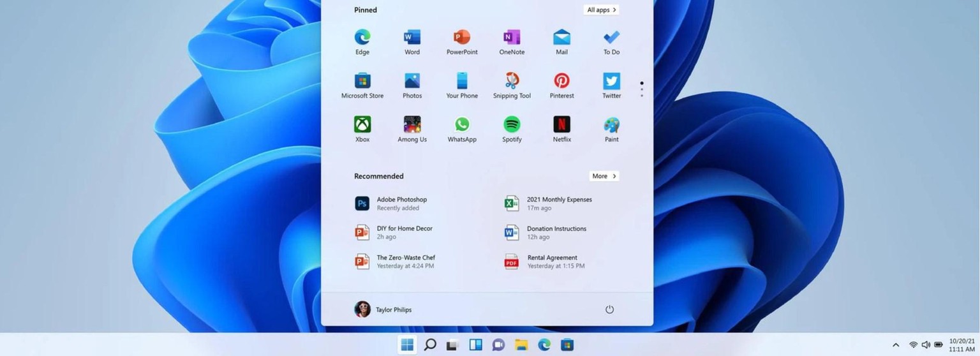Expand the All apps list
Viewport: 980px width, 356px height.
click(x=601, y=10)
